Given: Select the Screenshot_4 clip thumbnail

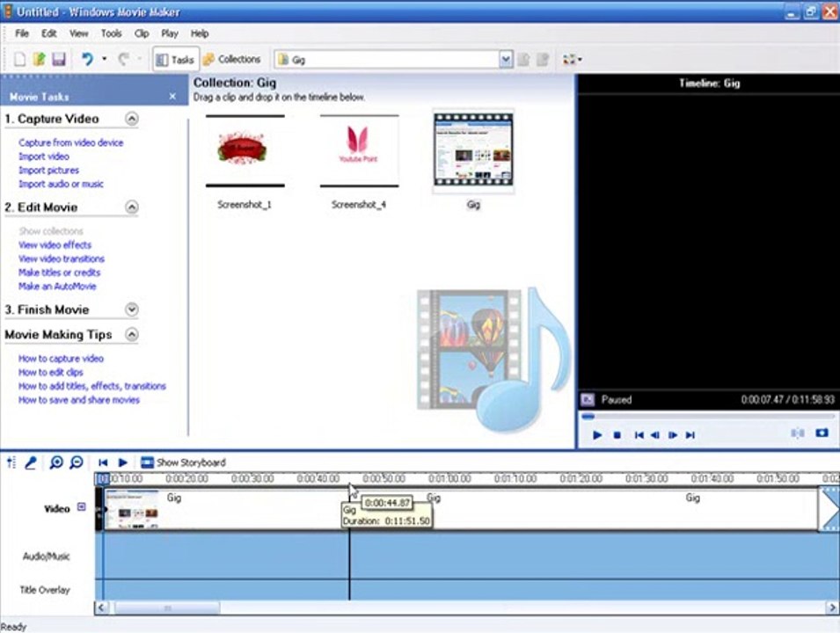Looking at the screenshot, I should pyautogui.click(x=359, y=151).
